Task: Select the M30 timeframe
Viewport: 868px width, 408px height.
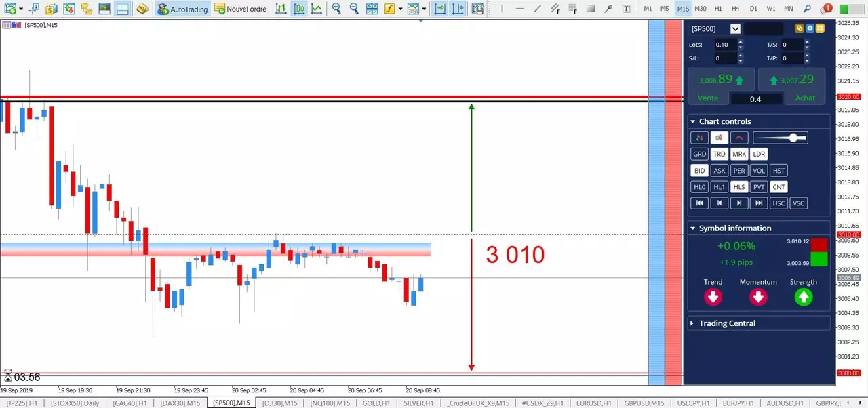Action: point(700,9)
